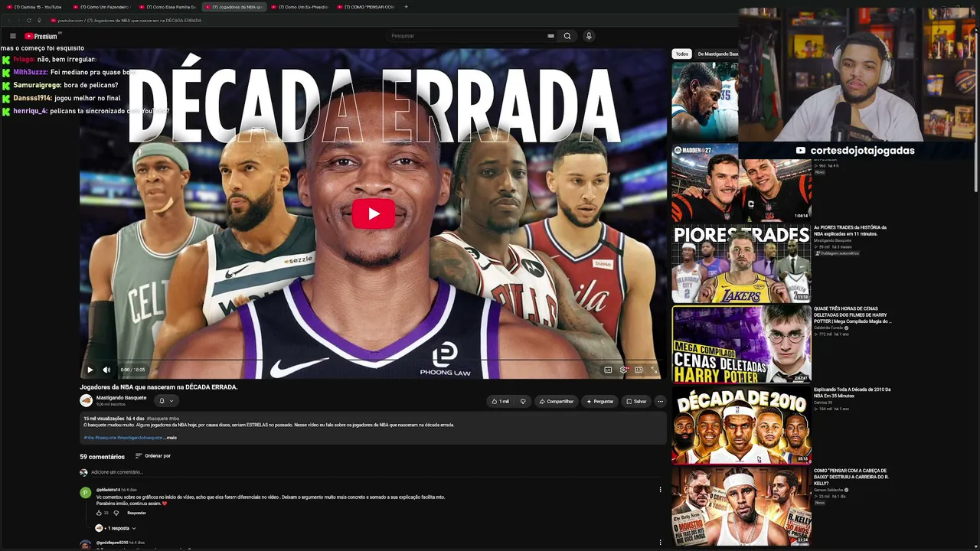Open 'As PIORES TRADES da HISTÓRIA' video title
The width and height of the screenshot is (980, 551).
pos(850,230)
